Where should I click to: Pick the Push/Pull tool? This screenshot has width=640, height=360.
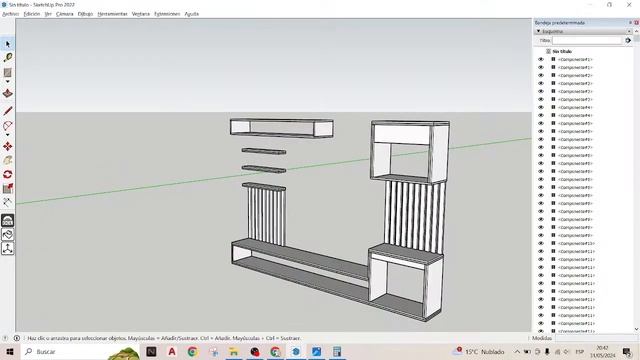click(x=7, y=93)
